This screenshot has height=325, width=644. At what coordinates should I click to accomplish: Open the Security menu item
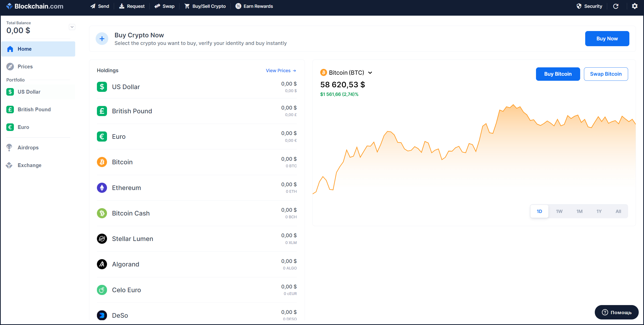pyautogui.click(x=589, y=6)
